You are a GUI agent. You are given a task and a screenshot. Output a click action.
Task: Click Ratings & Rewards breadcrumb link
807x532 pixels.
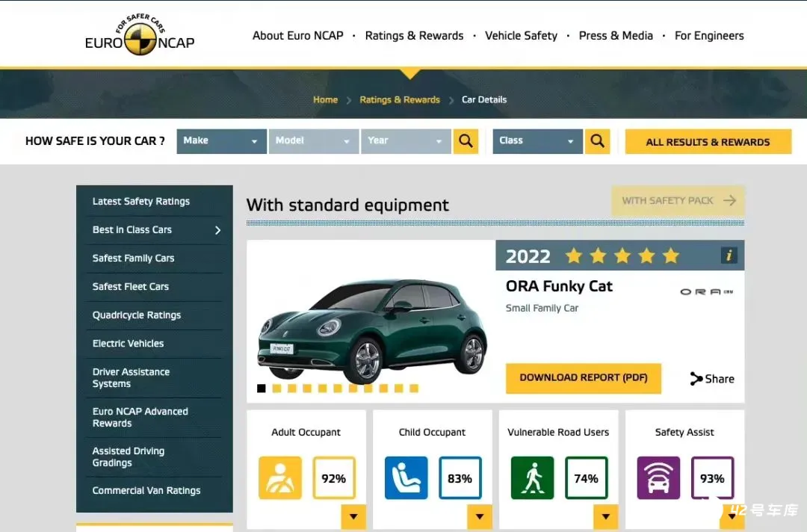coord(399,99)
